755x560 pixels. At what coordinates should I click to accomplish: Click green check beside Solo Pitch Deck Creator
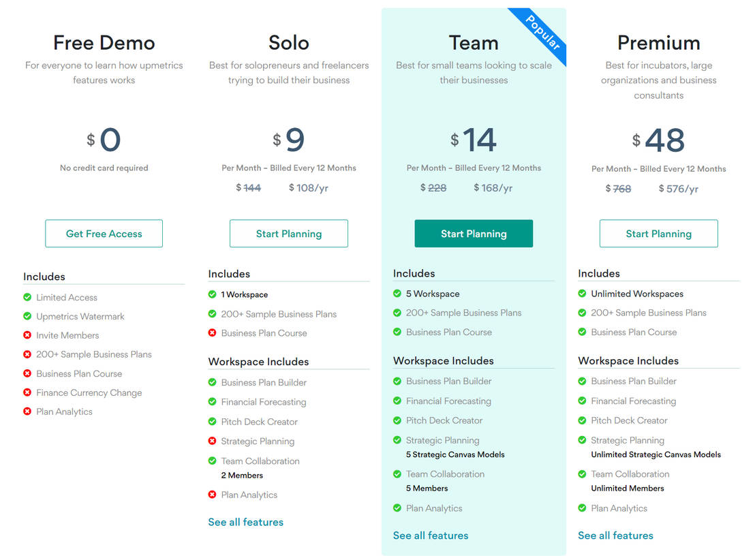point(213,421)
